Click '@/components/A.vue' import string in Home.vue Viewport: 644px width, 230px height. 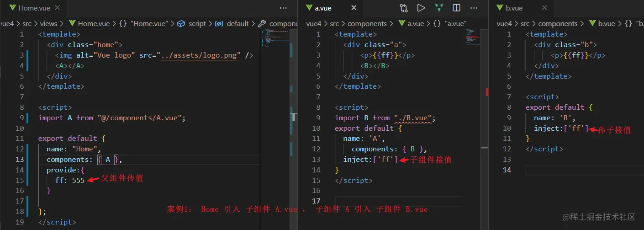point(142,118)
